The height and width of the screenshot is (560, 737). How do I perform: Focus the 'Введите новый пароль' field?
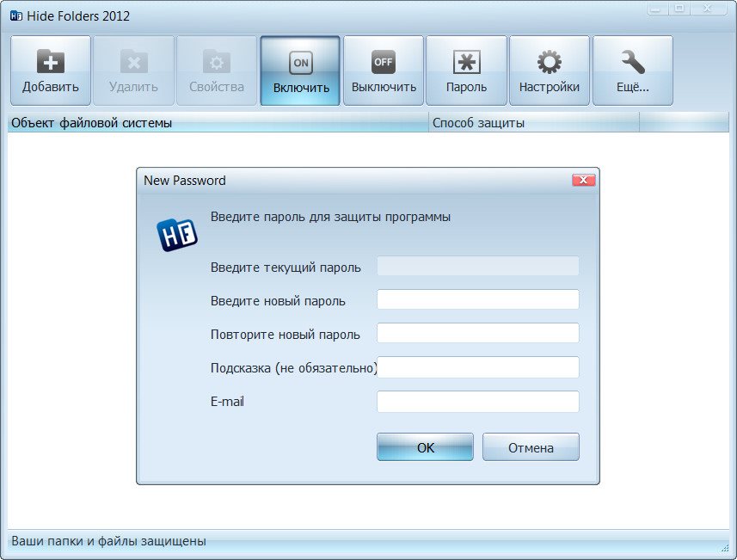pyautogui.click(x=477, y=299)
